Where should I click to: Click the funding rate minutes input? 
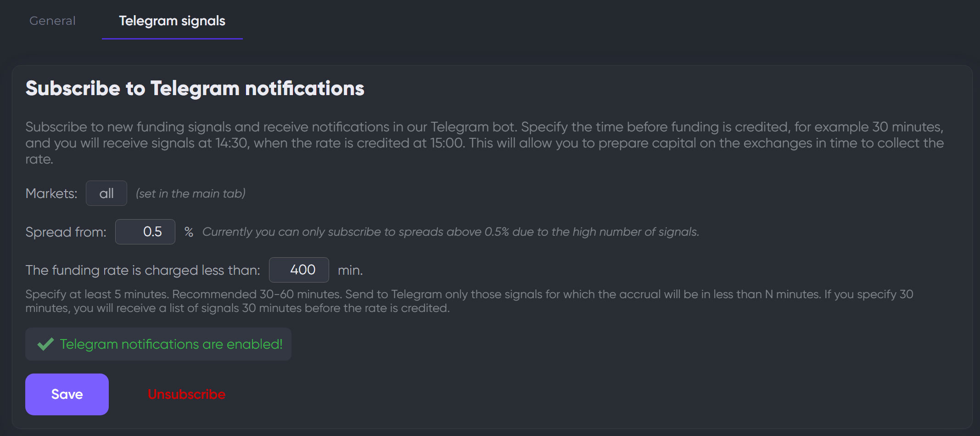(x=299, y=270)
